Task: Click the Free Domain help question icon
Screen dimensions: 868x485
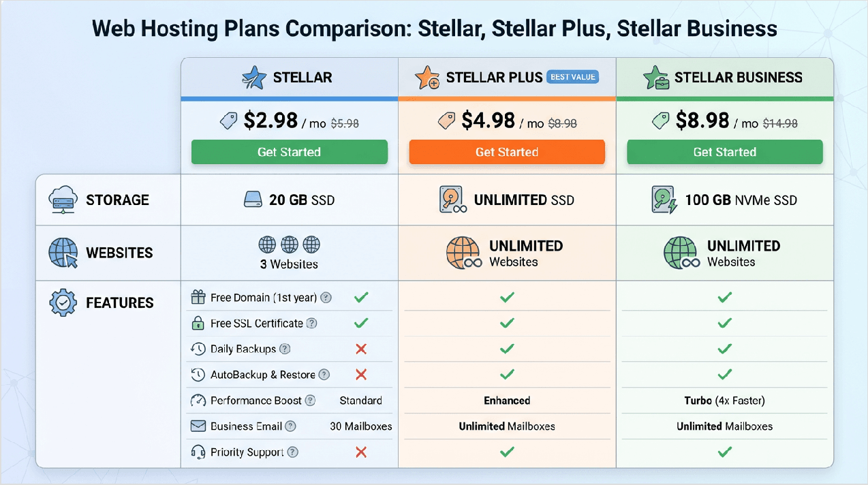Action: coord(326,298)
